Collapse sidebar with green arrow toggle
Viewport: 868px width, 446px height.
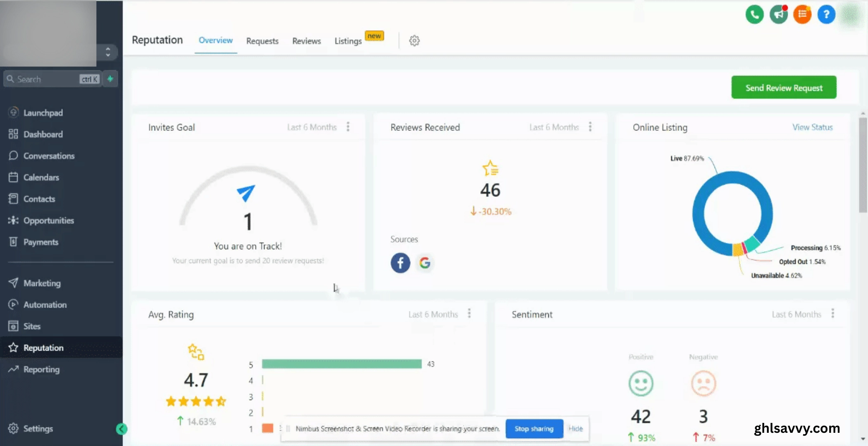click(121, 429)
